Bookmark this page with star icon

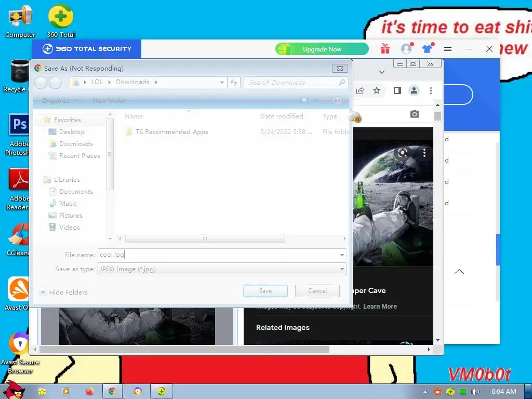pyautogui.click(x=377, y=90)
